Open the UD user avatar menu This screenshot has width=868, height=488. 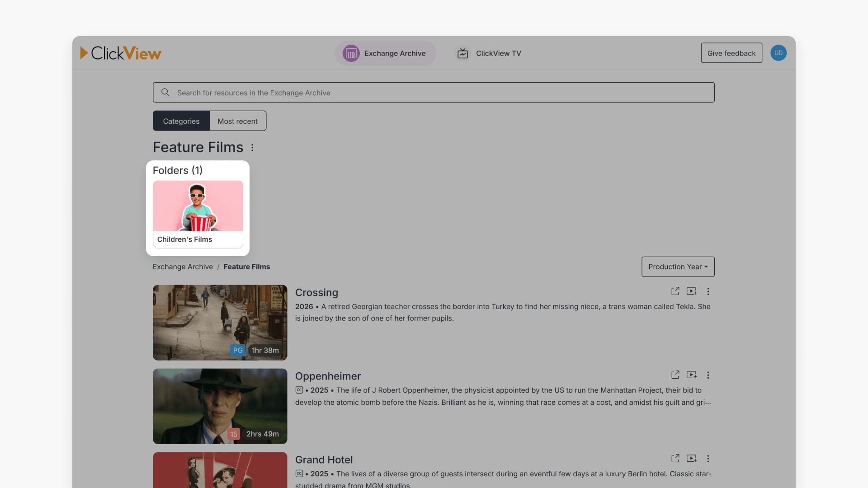(x=778, y=53)
